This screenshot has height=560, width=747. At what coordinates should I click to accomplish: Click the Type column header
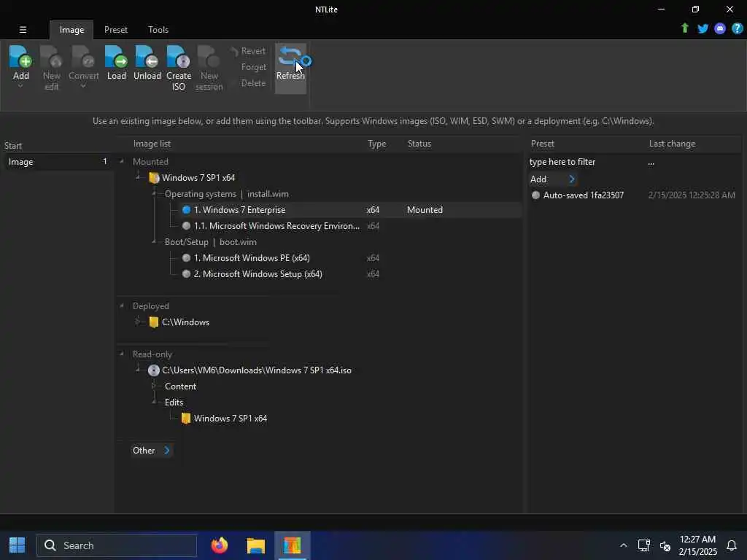click(377, 144)
